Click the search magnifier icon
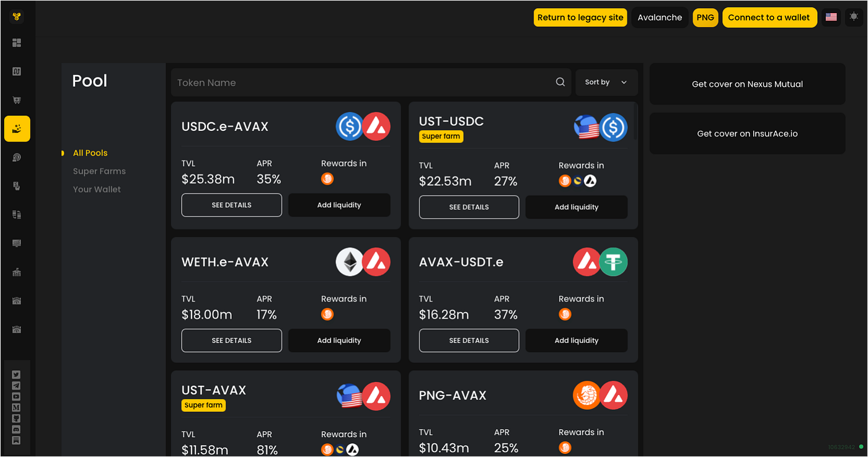 (560, 82)
